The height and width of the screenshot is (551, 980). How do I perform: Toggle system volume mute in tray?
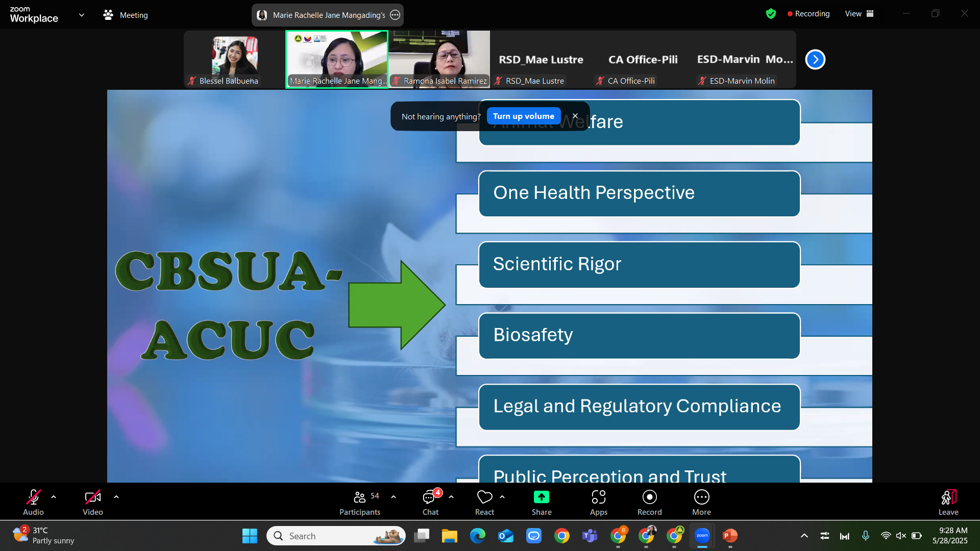(x=901, y=536)
